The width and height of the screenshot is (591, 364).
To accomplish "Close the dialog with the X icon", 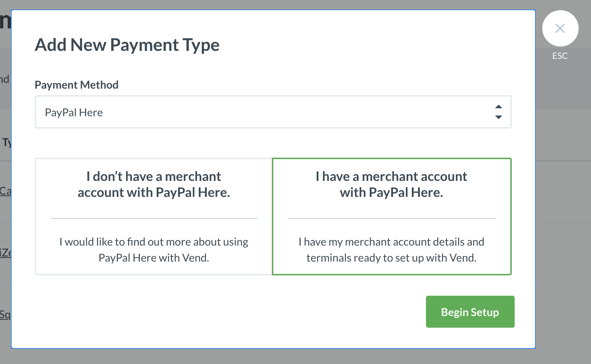I will coord(560,28).
